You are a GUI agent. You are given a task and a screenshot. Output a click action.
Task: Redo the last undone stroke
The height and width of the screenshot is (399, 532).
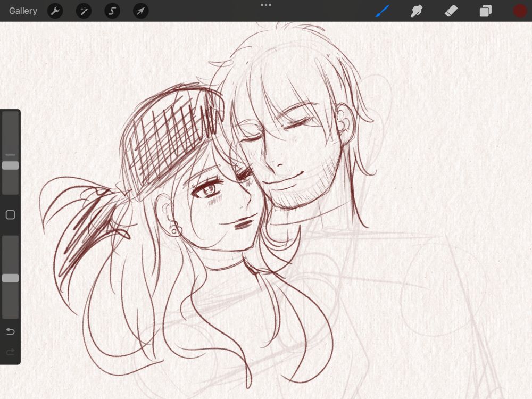pos(11,352)
